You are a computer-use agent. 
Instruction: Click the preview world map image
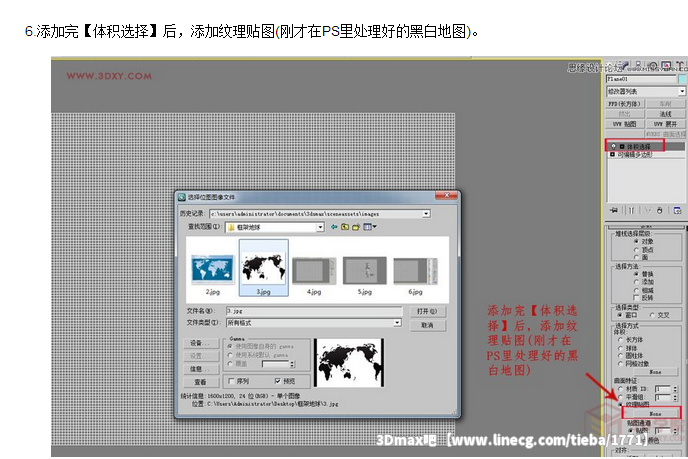point(349,363)
